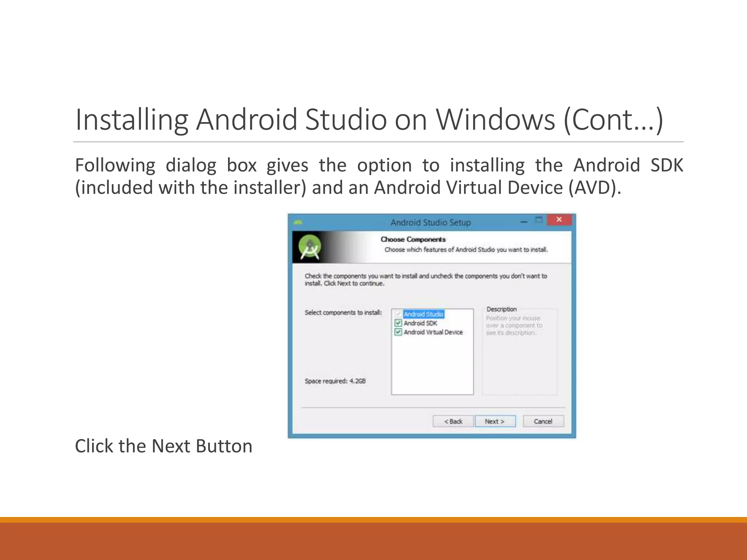Click the disabled maximize button
Screen dimensions: 747x560
(539, 220)
